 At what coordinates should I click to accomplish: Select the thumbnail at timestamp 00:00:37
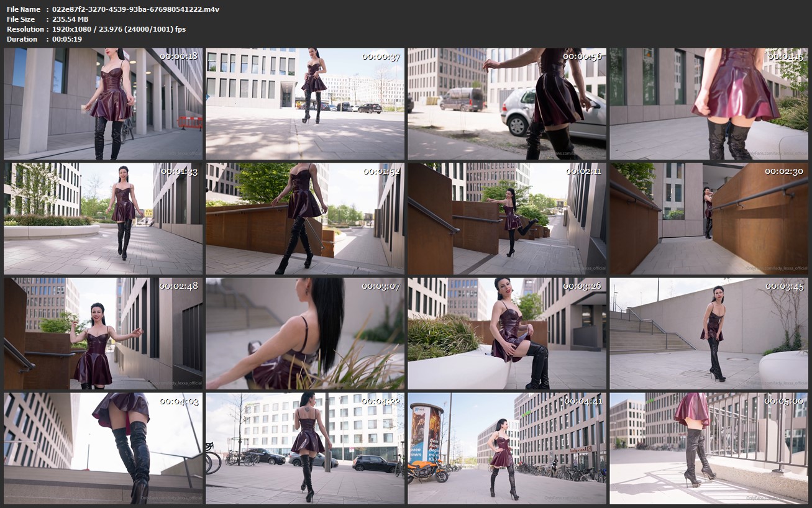pyautogui.click(x=305, y=104)
